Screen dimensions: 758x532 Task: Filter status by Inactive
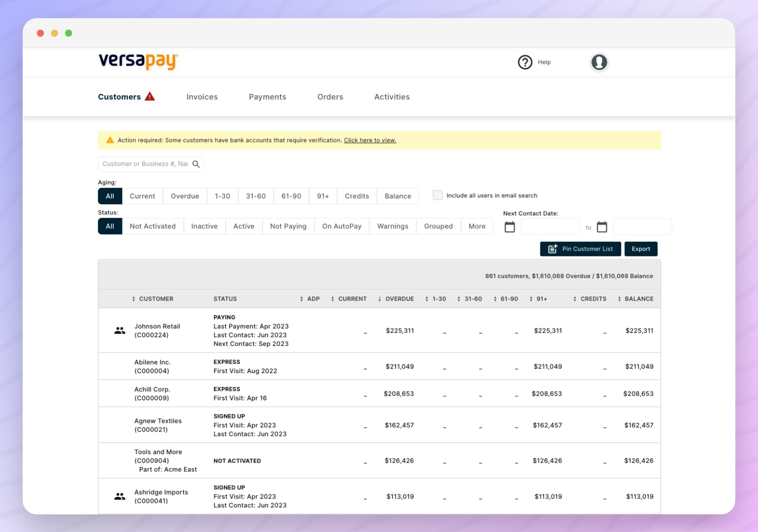[x=205, y=226]
